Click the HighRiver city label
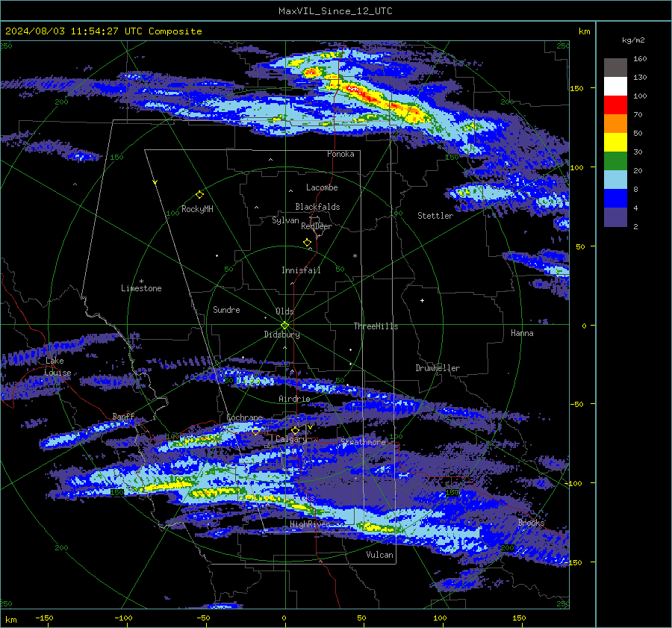Screen dimensions: 672x628 310,524
